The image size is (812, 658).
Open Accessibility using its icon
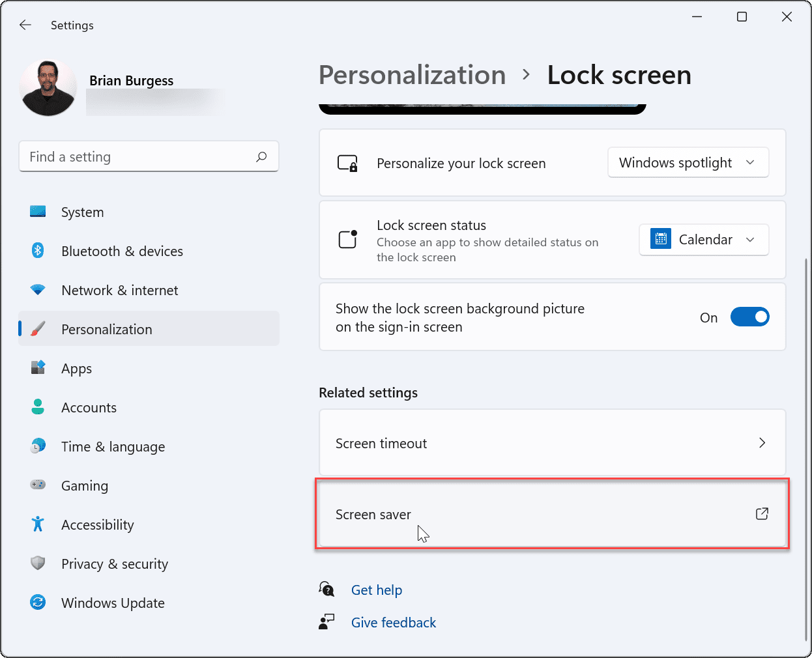[x=38, y=524]
